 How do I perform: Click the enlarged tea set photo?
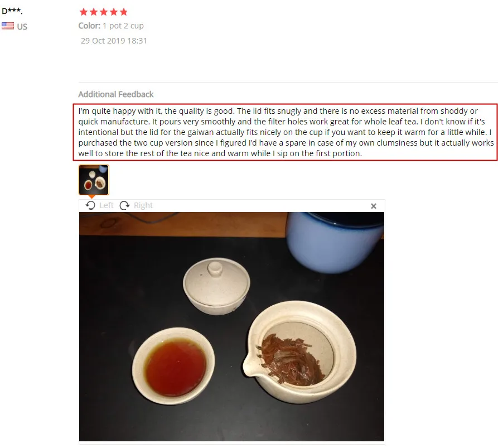pos(231,326)
